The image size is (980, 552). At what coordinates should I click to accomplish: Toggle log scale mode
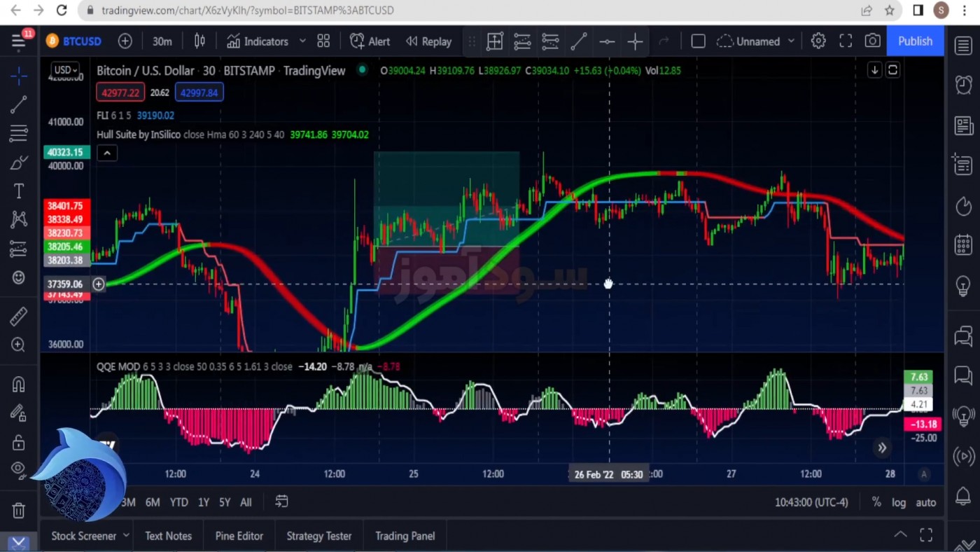(x=899, y=502)
